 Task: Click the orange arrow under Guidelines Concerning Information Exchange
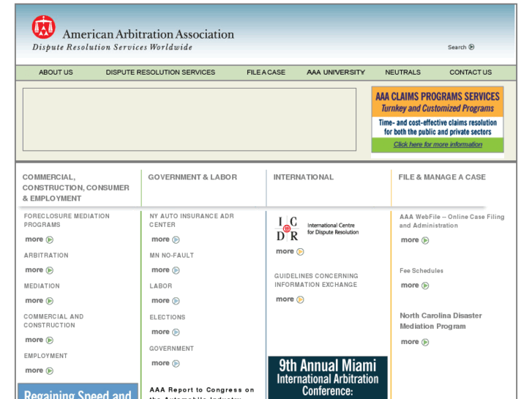(300, 299)
